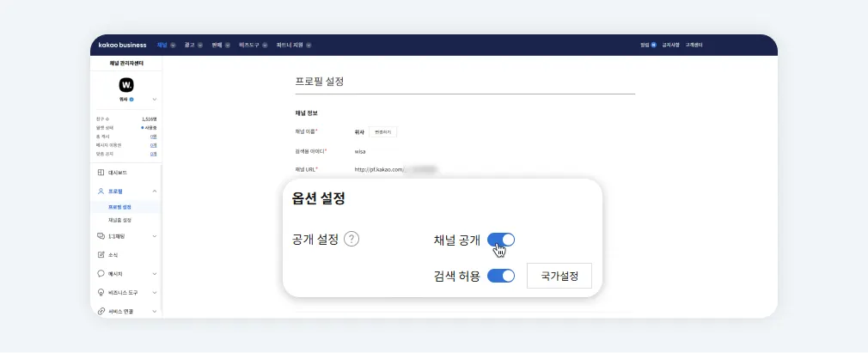
Task: Open the 금지사항 link in the top bar
Action: (x=670, y=45)
